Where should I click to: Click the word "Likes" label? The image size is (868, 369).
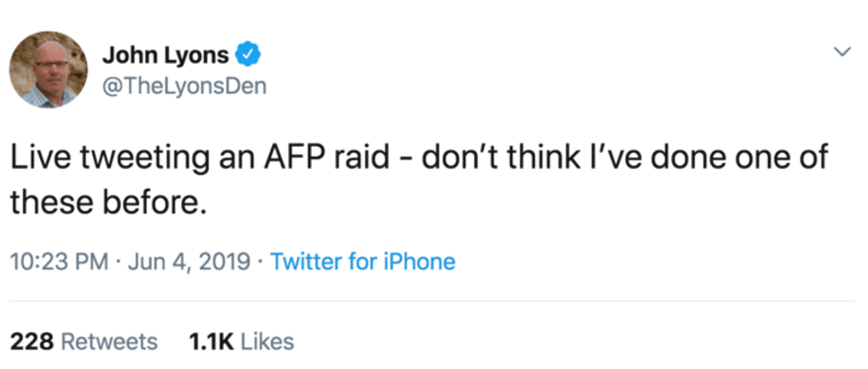tap(267, 341)
